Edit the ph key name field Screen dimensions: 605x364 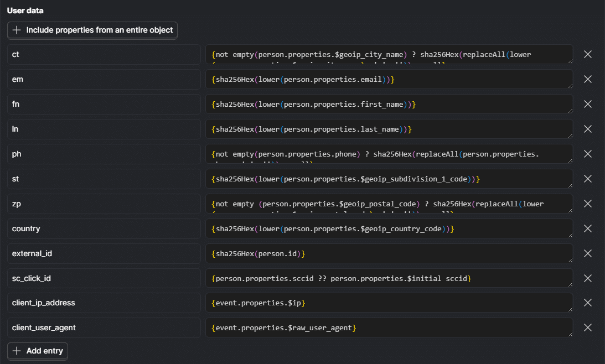click(104, 154)
